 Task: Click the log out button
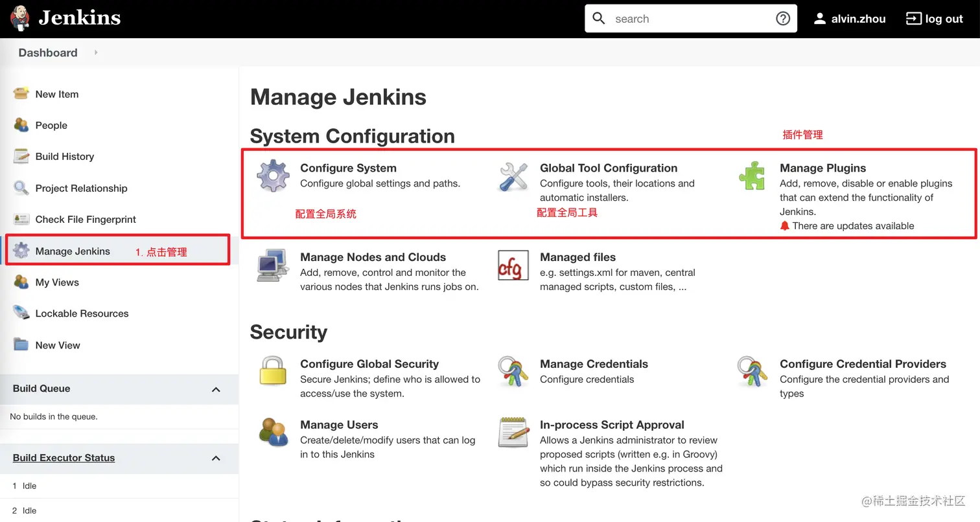(x=935, y=18)
